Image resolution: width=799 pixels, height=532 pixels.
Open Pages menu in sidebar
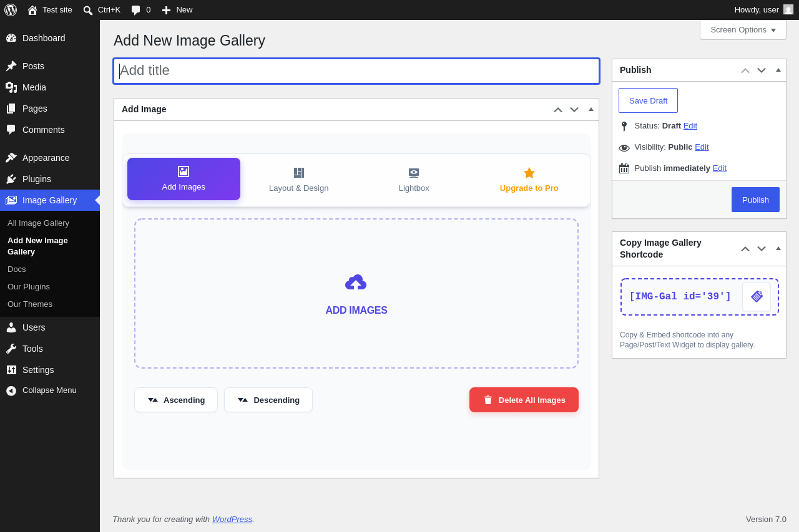[x=50, y=109]
